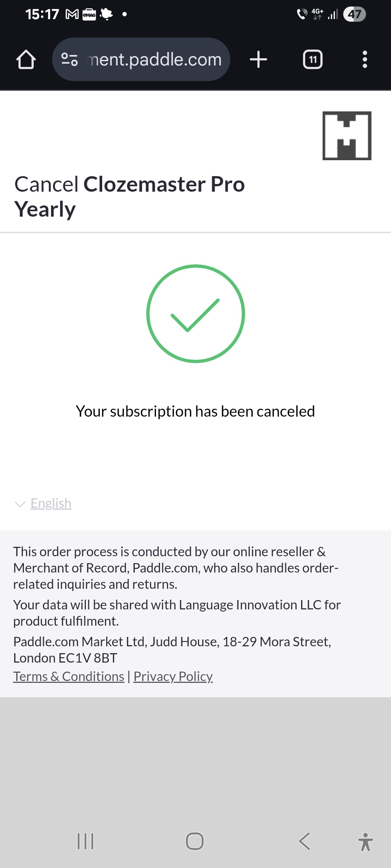Open site info icon in address bar

(70, 60)
